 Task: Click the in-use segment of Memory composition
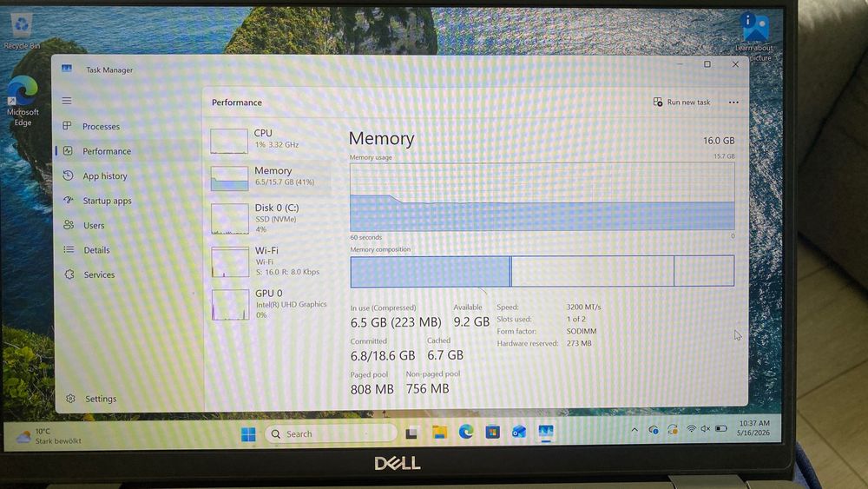(430, 271)
